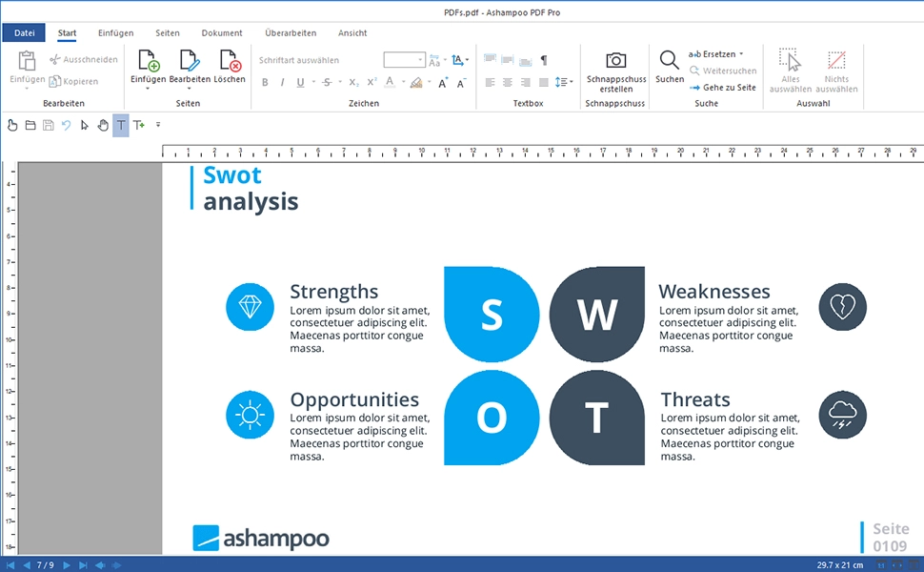Toggle italic formatting in Zeichen group
This screenshot has height=572, width=924.
click(x=281, y=83)
